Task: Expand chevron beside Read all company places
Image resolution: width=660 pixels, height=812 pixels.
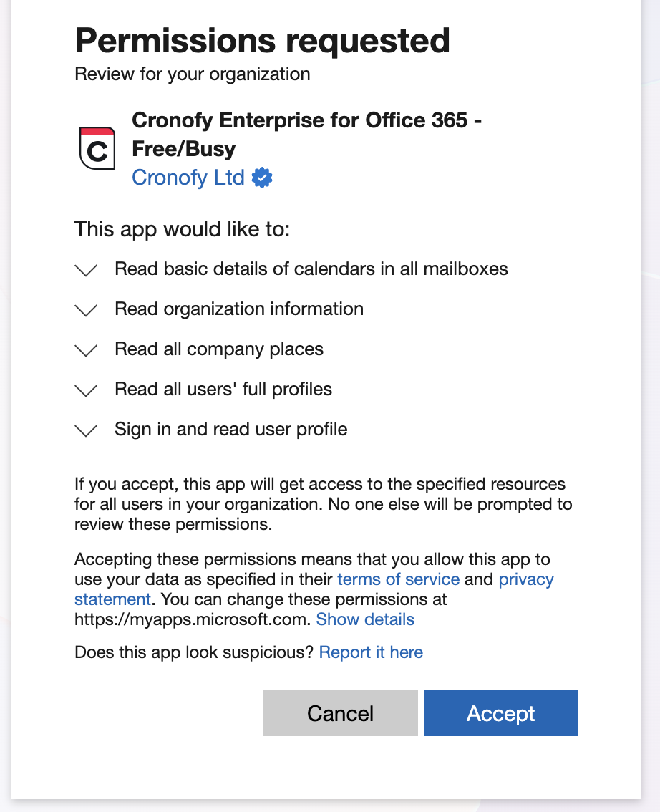Action: pyautogui.click(x=86, y=350)
